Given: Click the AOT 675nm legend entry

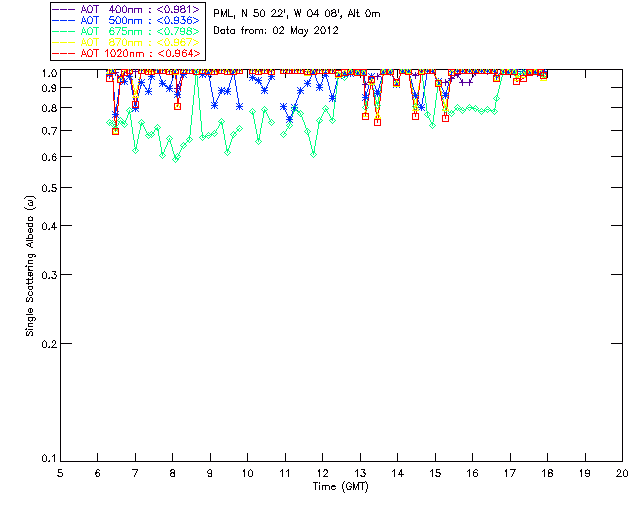Looking at the screenshot, I should click(x=139, y=31).
